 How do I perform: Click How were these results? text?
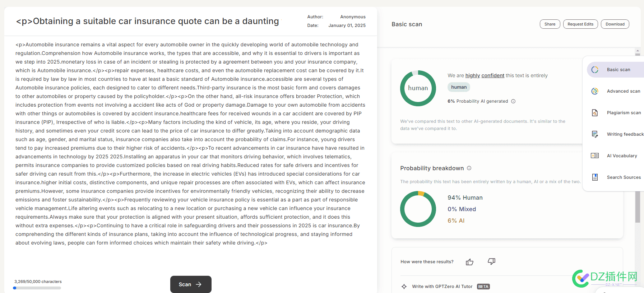point(427,262)
